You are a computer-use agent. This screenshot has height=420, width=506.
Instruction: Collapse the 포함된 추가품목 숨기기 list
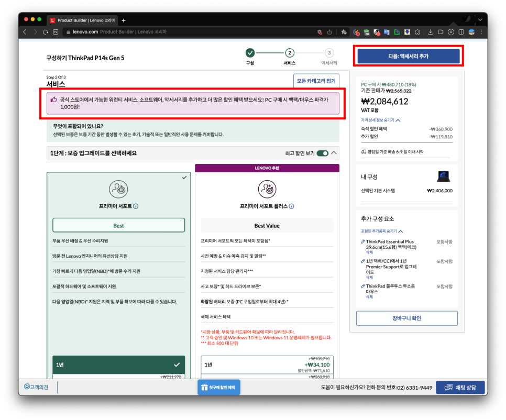point(382,231)
